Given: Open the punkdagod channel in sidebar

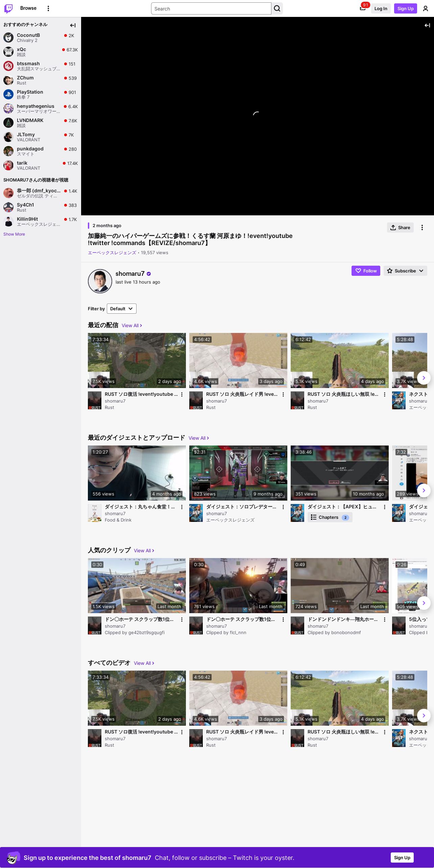Looking at the screenshot, I should pyautogui.click(x=41, y=151).
